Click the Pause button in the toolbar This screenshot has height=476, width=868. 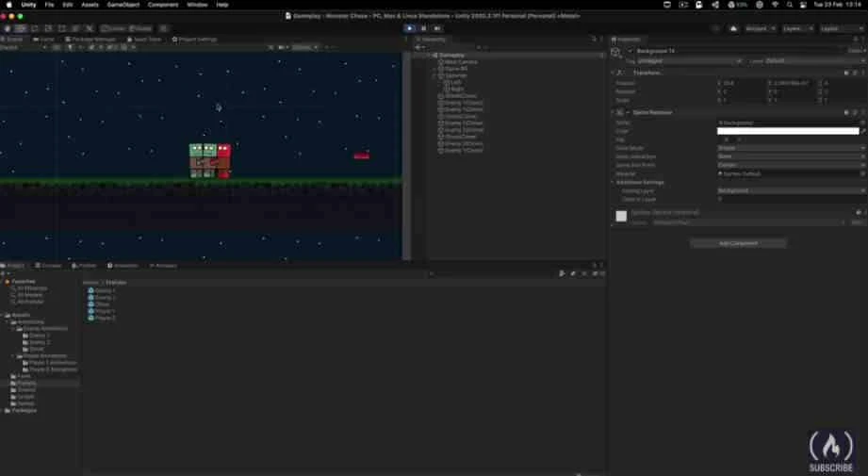(x=423, y=28)
